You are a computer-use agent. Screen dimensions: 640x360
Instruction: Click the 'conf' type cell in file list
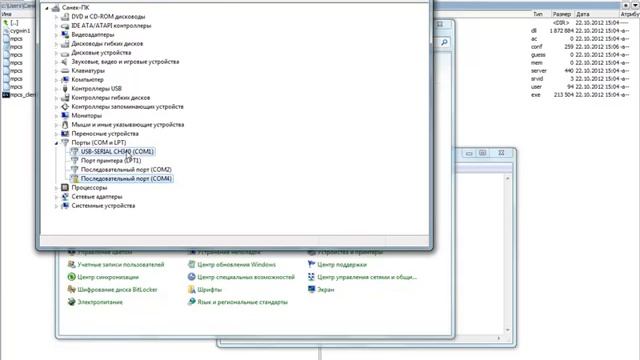[x=537, y=47]
